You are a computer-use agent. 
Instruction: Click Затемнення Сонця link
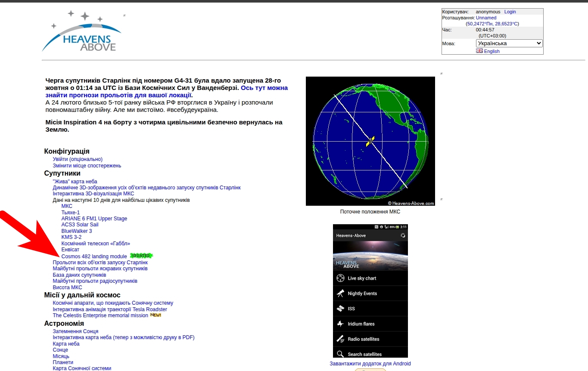[75, 331]
